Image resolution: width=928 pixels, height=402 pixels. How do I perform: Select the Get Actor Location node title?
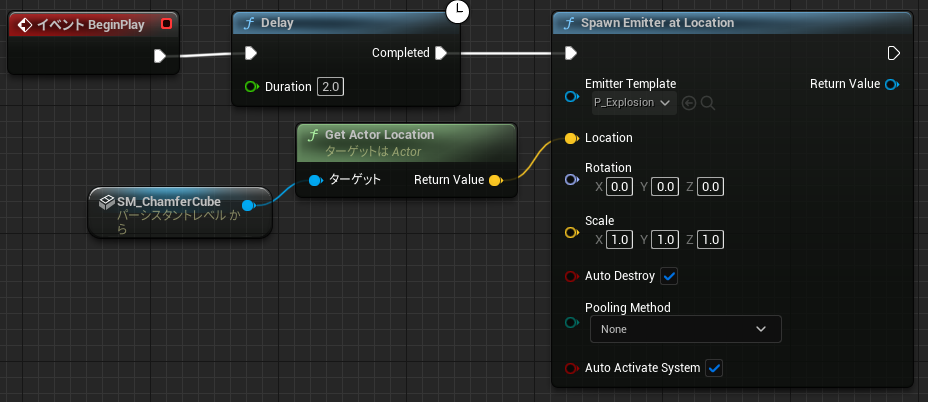point(379,135)
